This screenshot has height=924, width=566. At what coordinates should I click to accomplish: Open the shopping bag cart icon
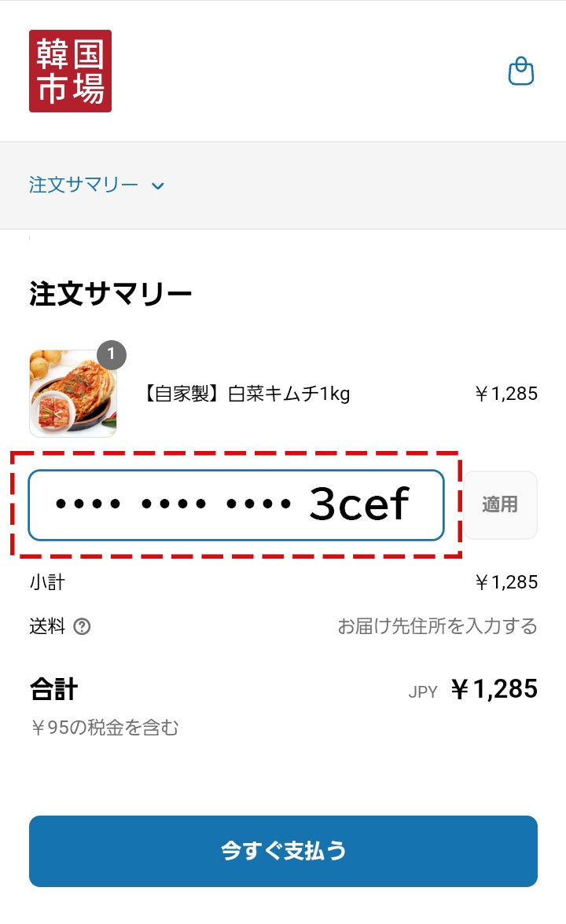pos(521,71)
